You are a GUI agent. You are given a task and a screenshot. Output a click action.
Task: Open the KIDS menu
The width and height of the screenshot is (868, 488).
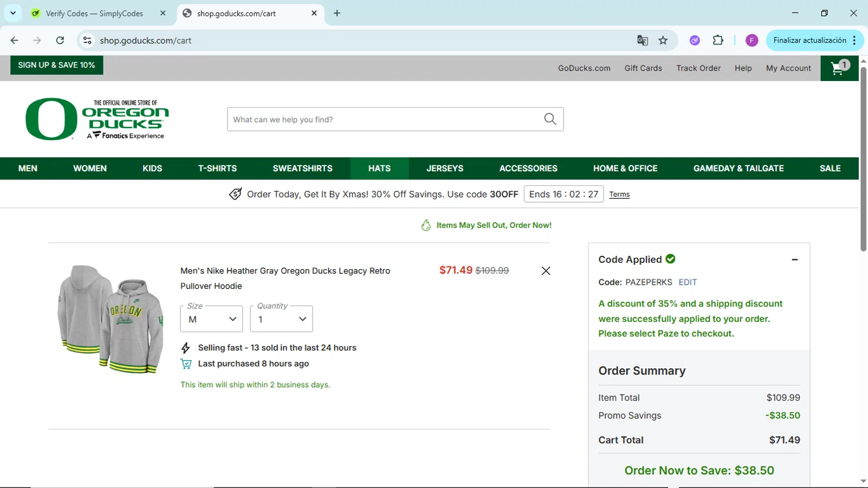[x=152, y=168]
